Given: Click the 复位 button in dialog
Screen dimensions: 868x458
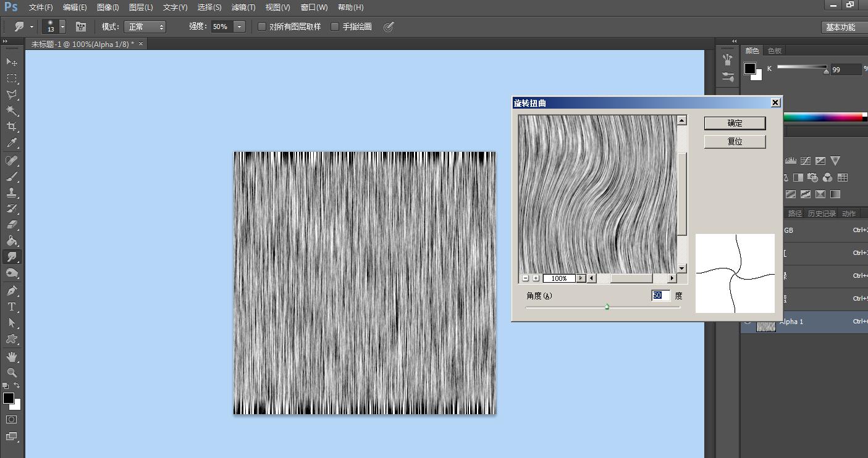Looking at the screenshot, I should tap(735, 141).
